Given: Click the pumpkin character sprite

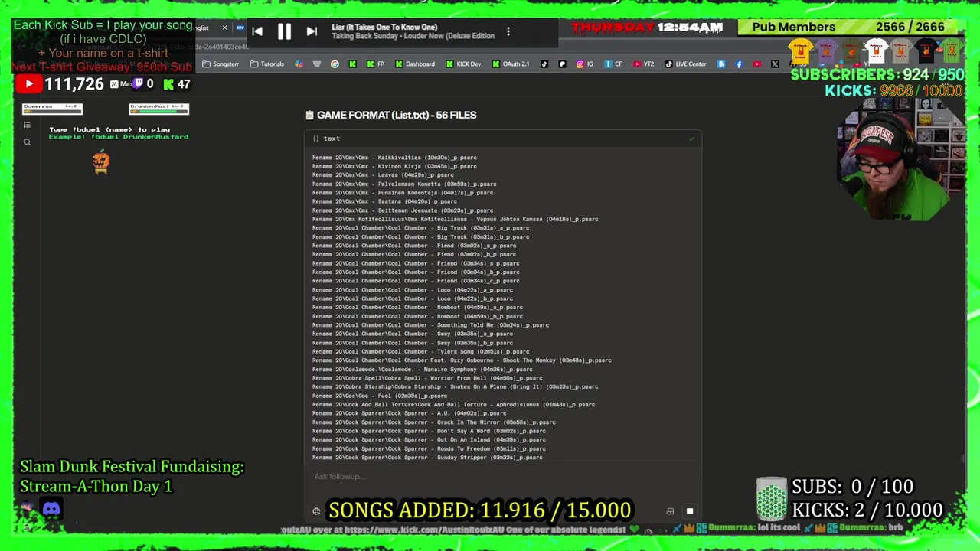Looking at the screenshot, I should click(x=101, y=162).
